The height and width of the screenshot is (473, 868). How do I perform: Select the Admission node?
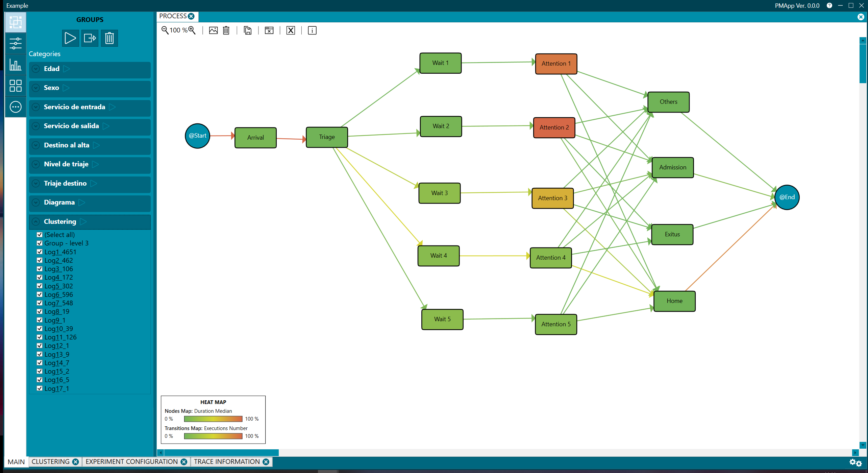[x=672, y=167]
